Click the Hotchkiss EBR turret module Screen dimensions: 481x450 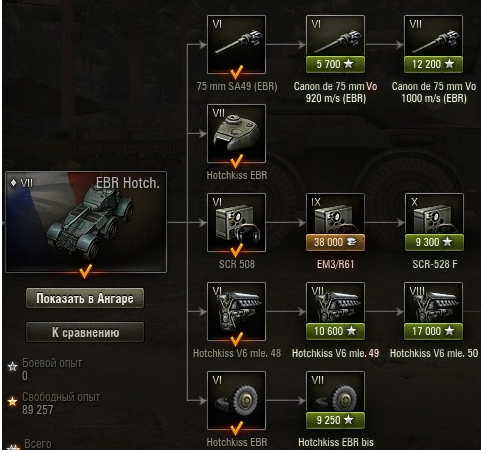pyautogui.click(x=236, y=133)
